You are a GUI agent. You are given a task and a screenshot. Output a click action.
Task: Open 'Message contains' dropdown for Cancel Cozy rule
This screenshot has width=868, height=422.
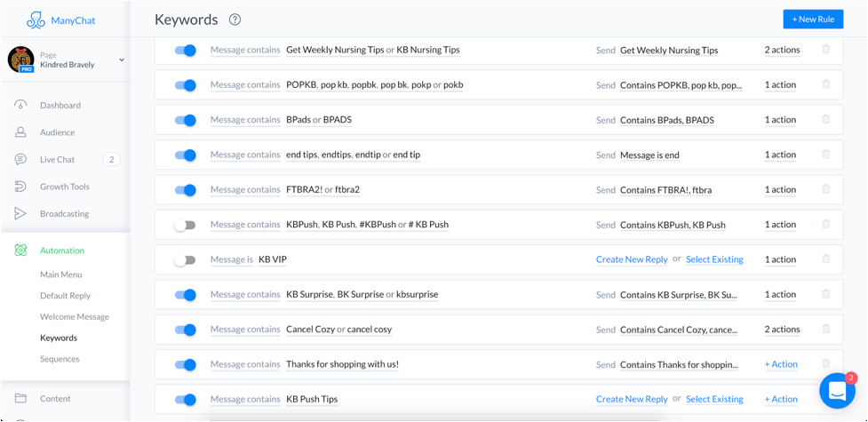(x=245, y=330)
